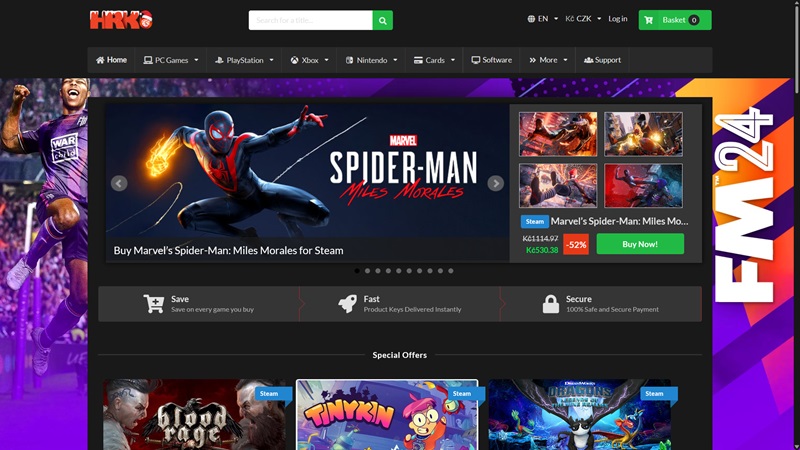Click the -52% discount badge
Screen dimensions: 800x450
[x=576, y=244]
